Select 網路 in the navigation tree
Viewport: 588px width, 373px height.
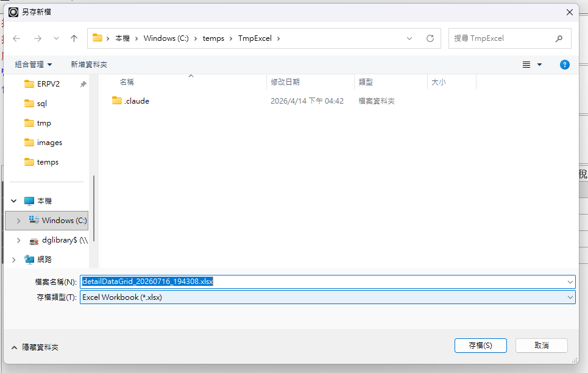click(x=44, y=259)
